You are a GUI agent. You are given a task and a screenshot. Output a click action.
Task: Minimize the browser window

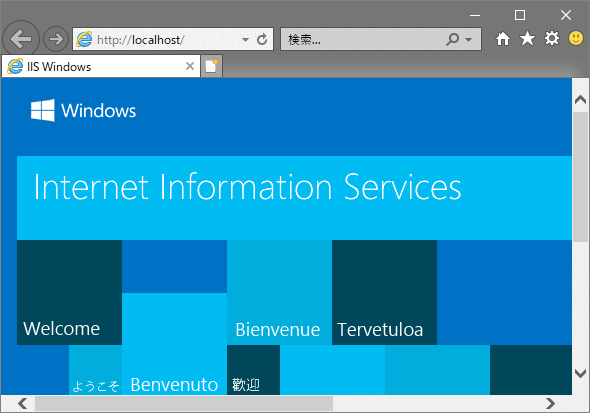(475, 15)
